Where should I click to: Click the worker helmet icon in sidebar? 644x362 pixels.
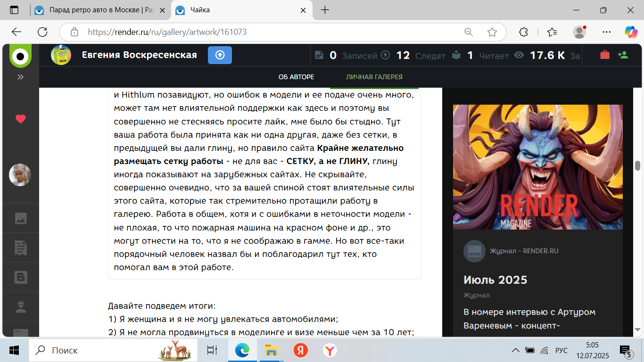[20, 307]
